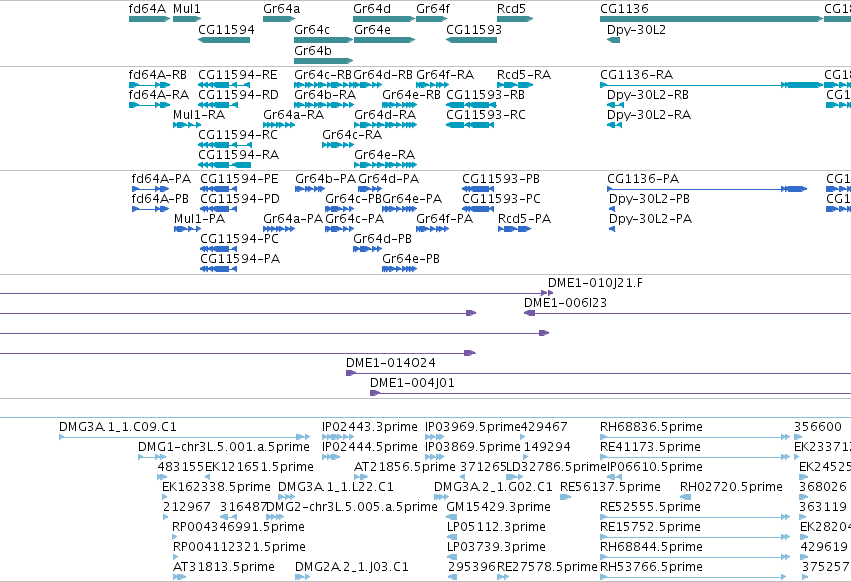Open EST RH68836.5prime
This screenshot has width=851, height=582.
(x=651, y=427)
